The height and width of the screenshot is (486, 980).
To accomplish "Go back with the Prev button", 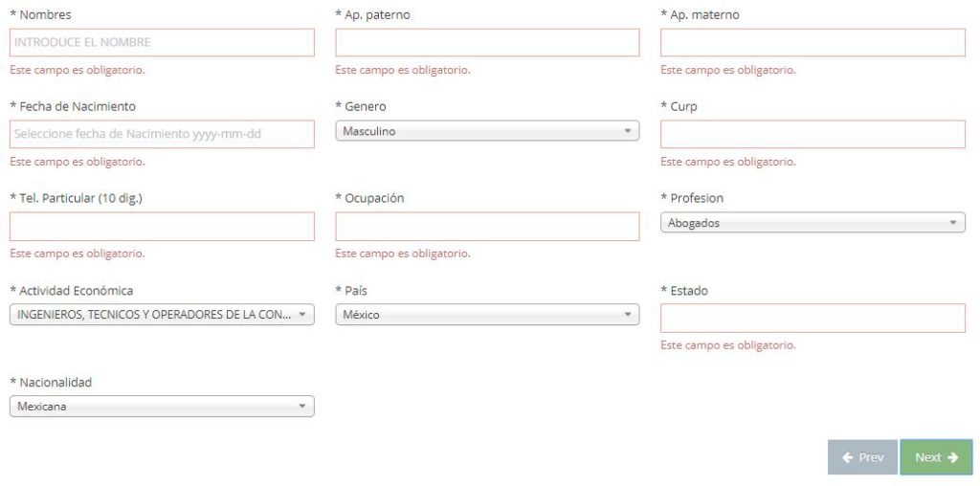I will pos(862,457).
